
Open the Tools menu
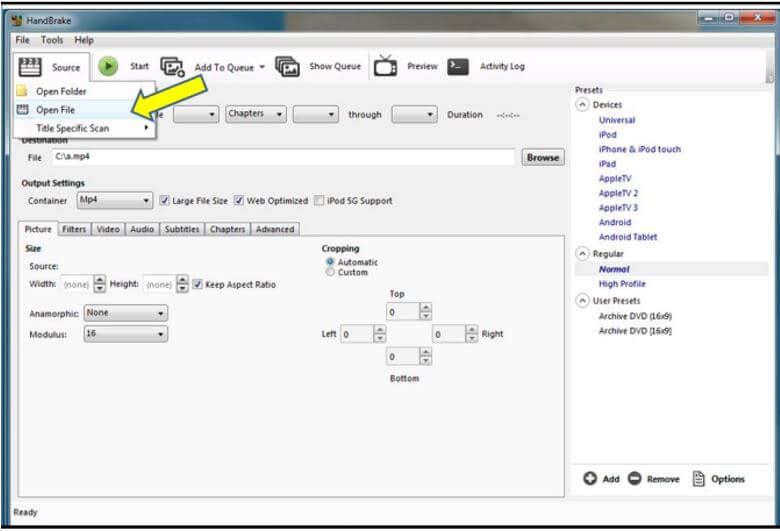click(x=52, y=40)
